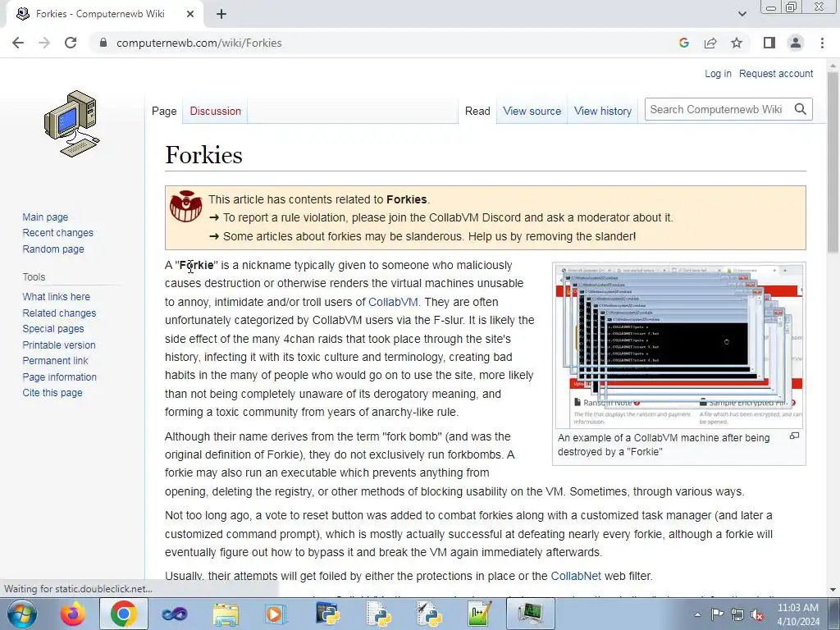The image size is (840, 630).
Task: Open the Chrome three-dot menu
Action: click(x=822, y=43)
